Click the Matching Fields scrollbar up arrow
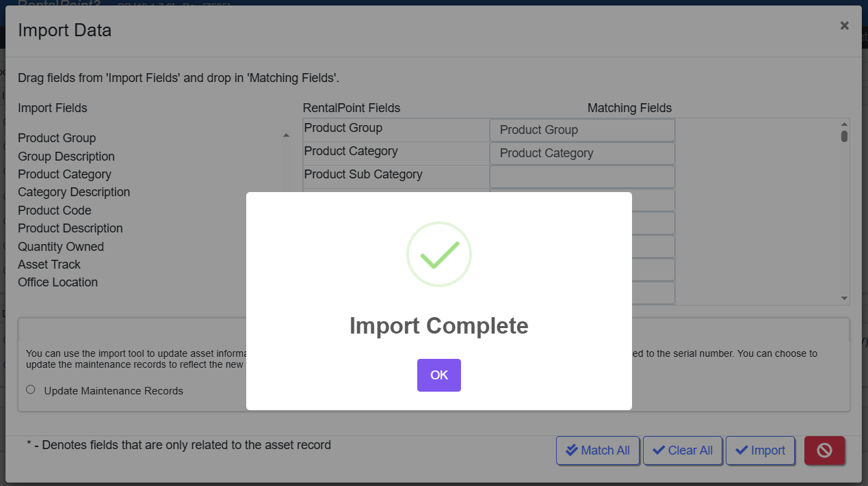Image resolution: width=868 pixels, height=486 pixels. click(844, 124)
